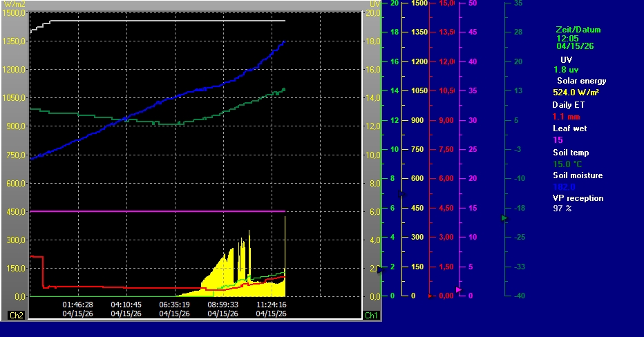The image size is (644, 337).
Task: Select the 04:10:45 time axis label
Action: point(126,304)
